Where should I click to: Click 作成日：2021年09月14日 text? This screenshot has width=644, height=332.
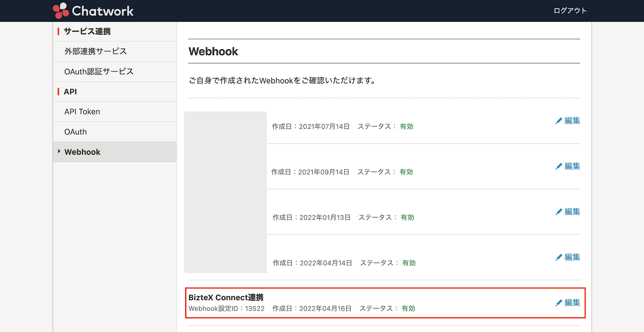tap(310, 172)
